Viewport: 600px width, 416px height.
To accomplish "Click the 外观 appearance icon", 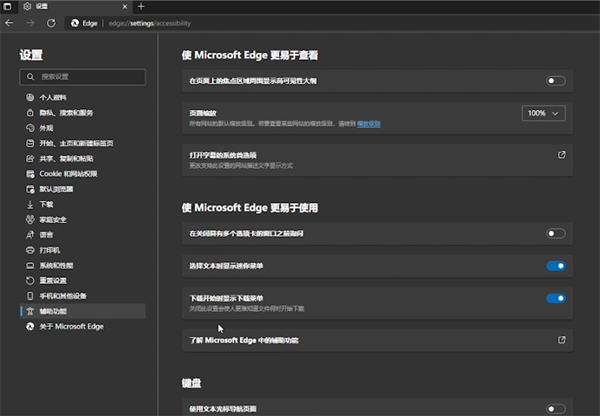I will [30, 128].
